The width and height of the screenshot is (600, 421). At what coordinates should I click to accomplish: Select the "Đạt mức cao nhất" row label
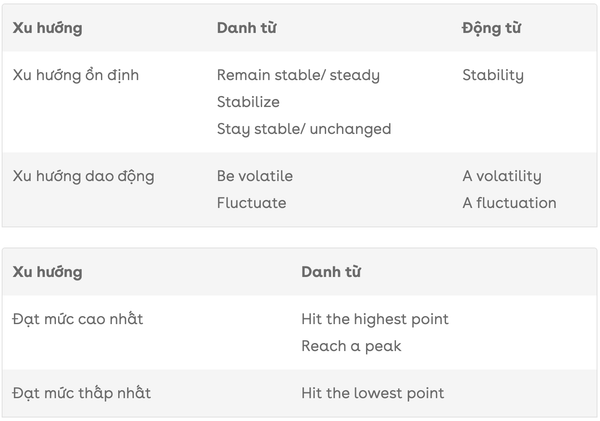coord(78,319)
